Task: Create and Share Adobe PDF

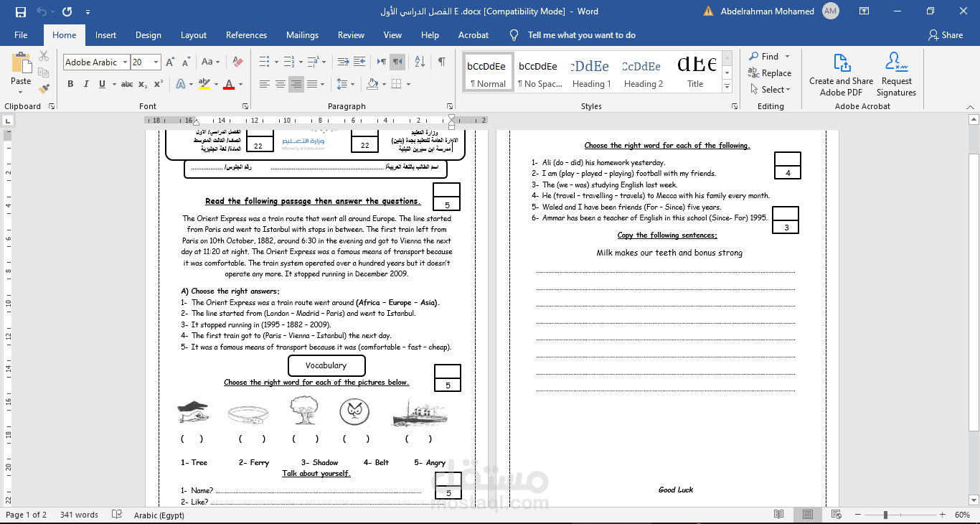Action: [841, 75]
